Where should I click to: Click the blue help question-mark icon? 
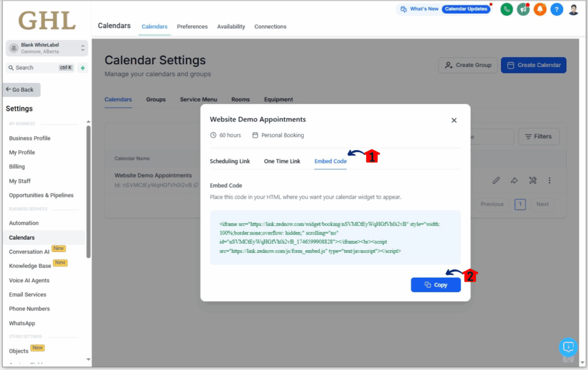pos(556,9)
